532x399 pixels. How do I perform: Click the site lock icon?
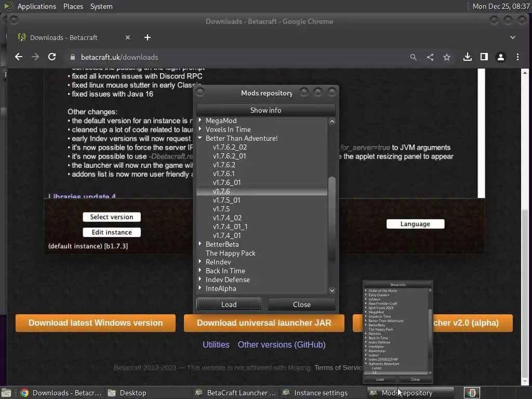pyautogui.click(x=72, y=57)
